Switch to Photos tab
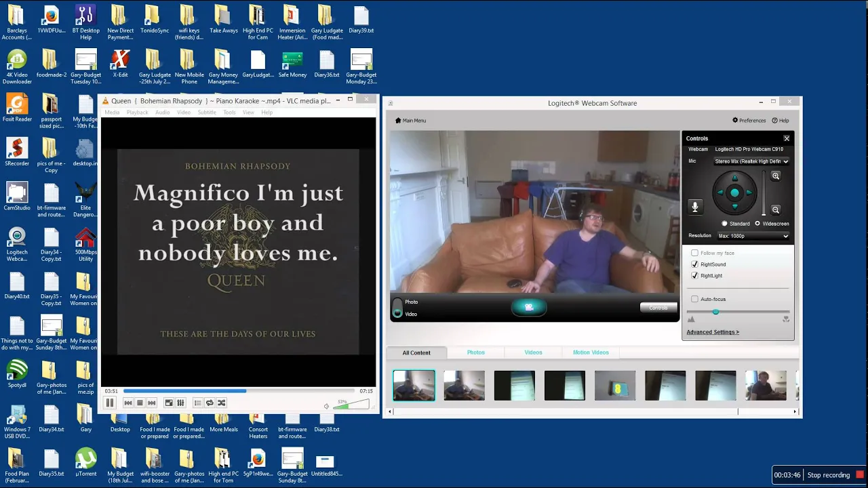This screenshot has width=868, height=488. pos(476,352)
